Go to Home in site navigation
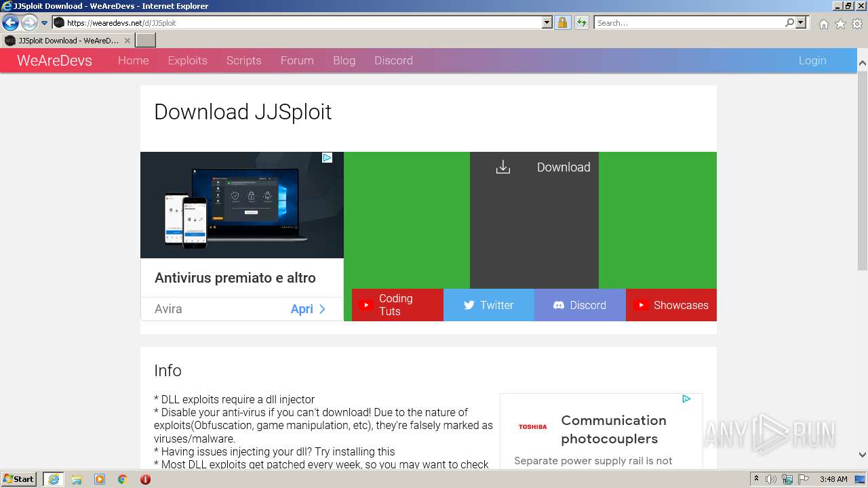 coord(133,60)
